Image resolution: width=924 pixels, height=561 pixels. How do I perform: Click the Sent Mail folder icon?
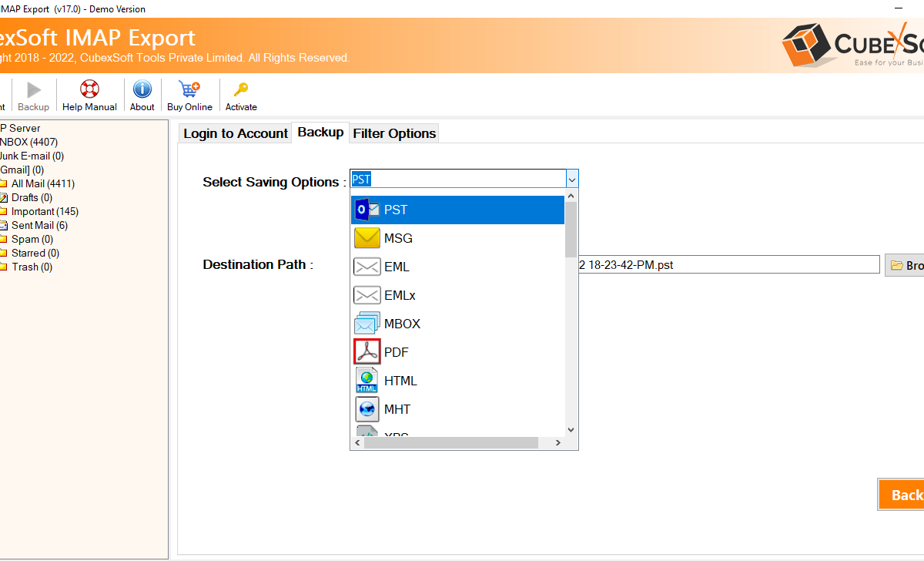point(4,225)
